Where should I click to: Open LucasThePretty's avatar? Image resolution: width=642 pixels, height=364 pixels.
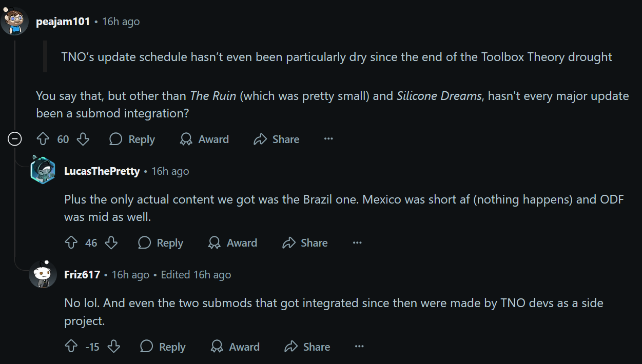pyautogui.click(x=43, y=171)
